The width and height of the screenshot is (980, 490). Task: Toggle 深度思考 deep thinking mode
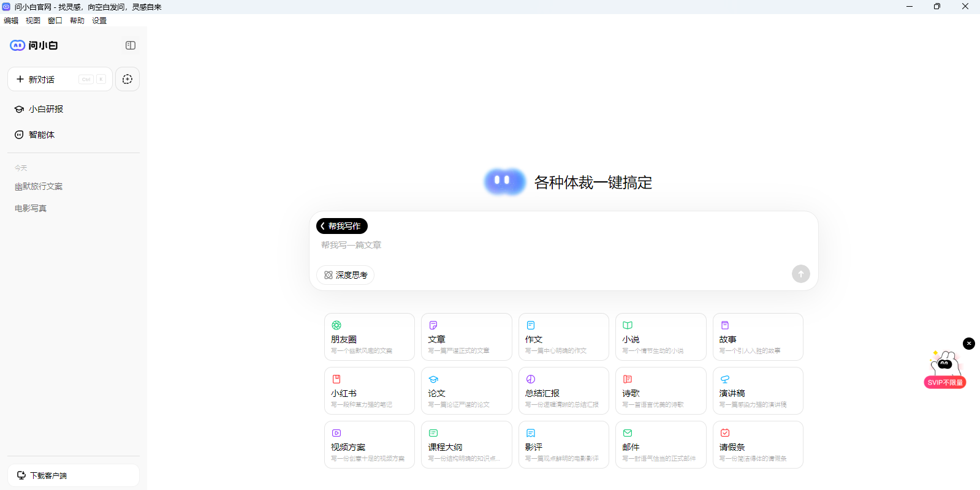click(346, 275)
